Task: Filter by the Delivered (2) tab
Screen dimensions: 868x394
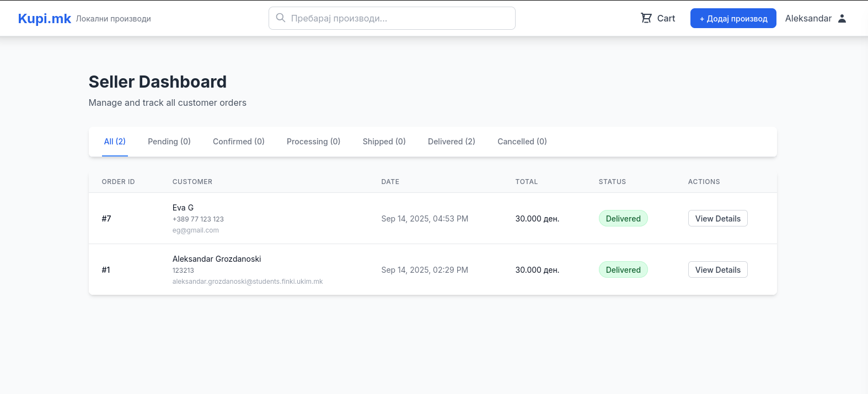Action: pyautogui.click(x=451, y=142)
